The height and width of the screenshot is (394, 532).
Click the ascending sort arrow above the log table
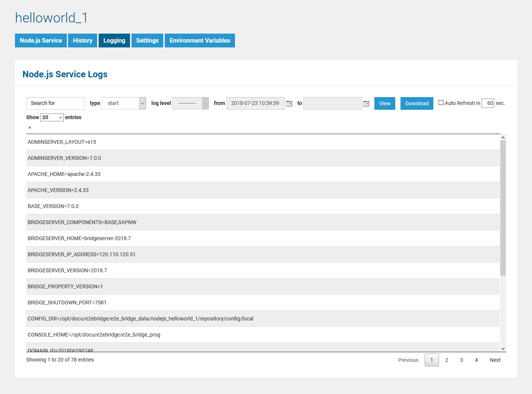[x=30, y=127]
